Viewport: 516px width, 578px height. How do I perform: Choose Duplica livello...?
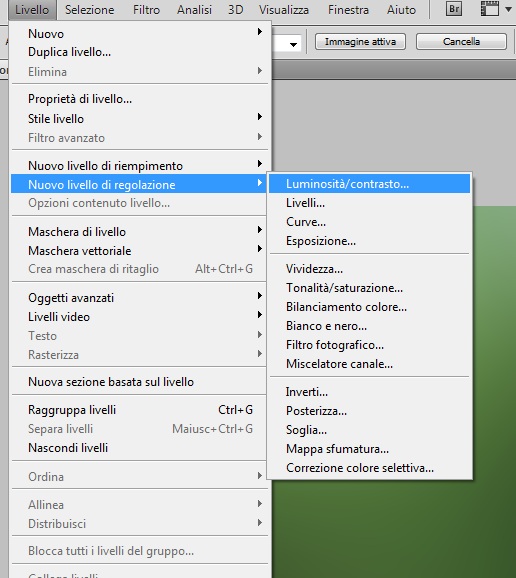click(140, 52)
